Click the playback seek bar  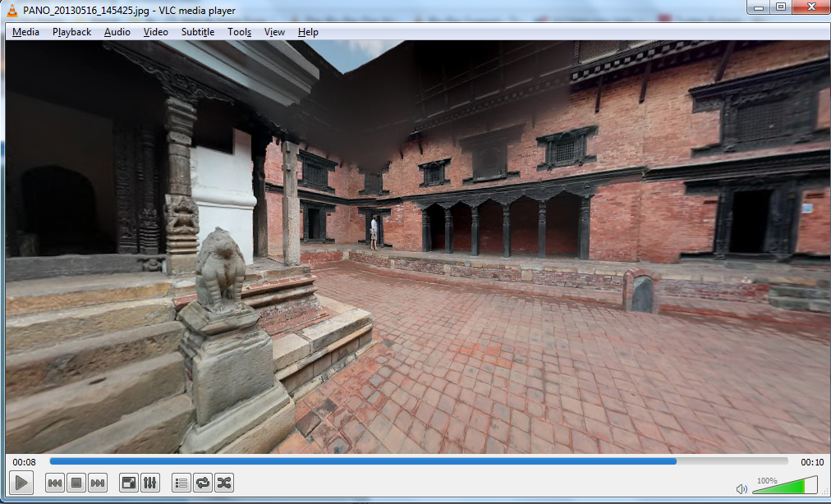click(x=417, y=461)
